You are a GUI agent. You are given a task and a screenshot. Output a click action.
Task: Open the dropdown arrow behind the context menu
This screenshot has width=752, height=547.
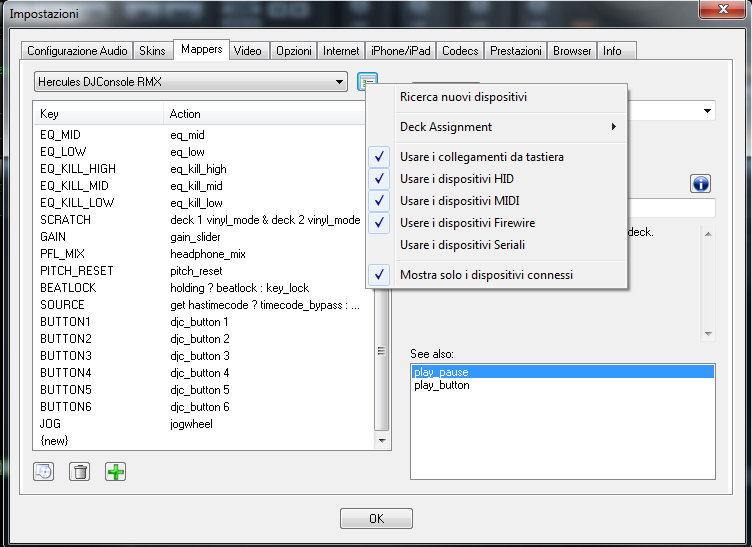tap(707, 111)
